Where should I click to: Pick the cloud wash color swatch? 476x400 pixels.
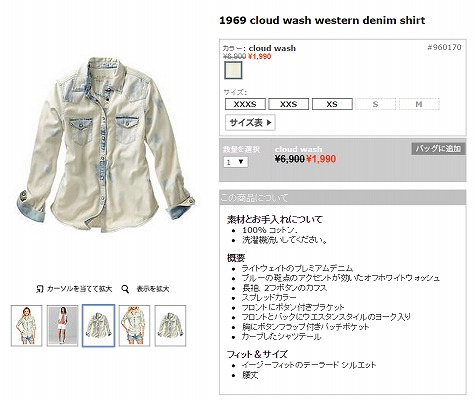pos(233,70)
